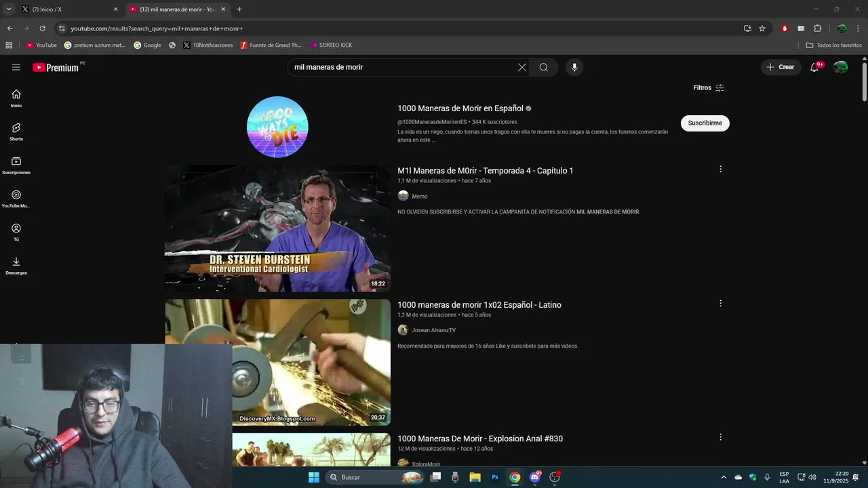Click the magnifier search button
The image size is (868, 488).
544,67
